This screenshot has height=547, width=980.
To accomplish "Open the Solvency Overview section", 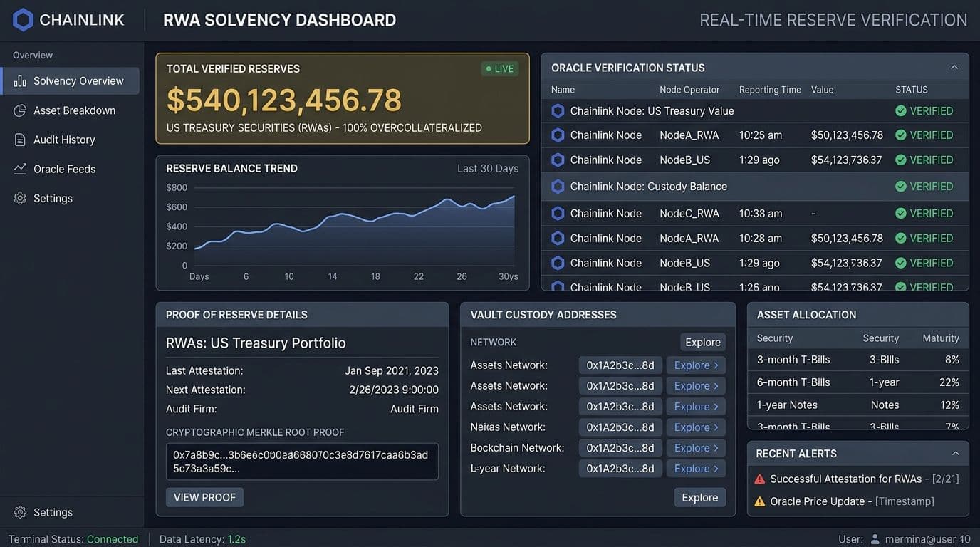I will (x=70, y=81).
